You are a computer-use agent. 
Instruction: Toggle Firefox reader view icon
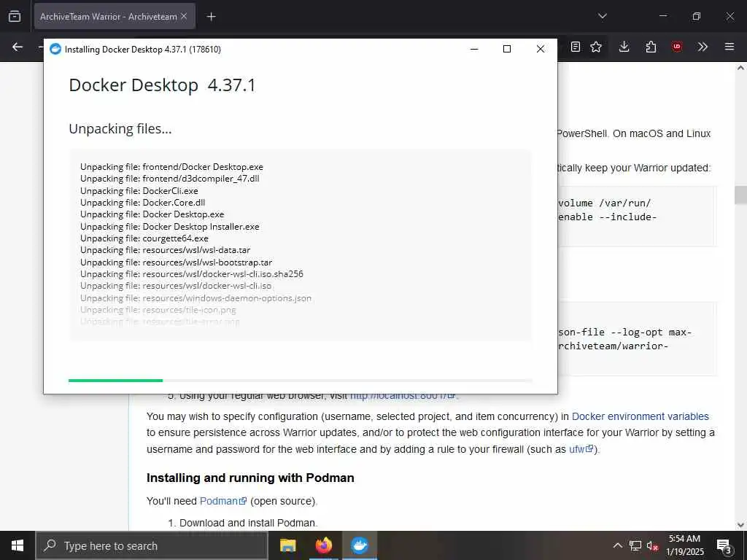click(576, 47)
